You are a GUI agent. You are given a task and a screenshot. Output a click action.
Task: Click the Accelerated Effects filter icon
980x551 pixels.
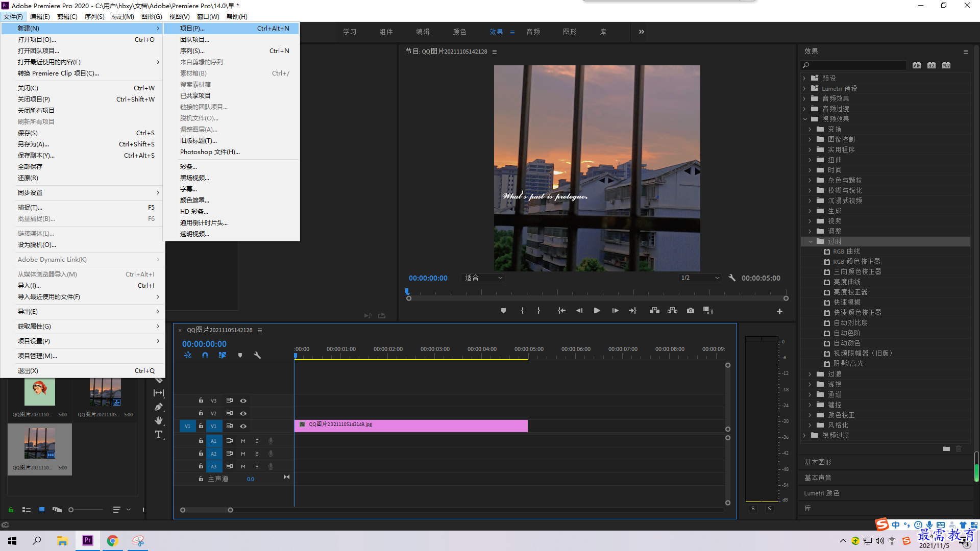(x=917, y=65)
